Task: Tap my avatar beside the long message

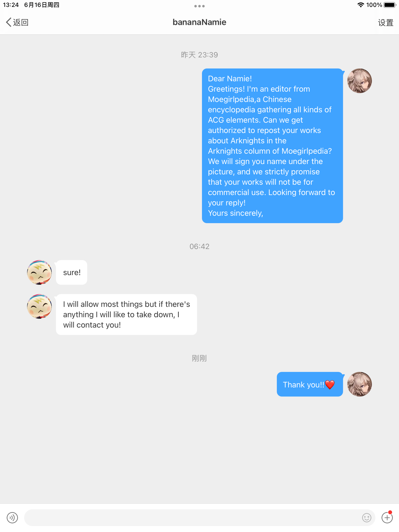Action: tap(360, 81)
